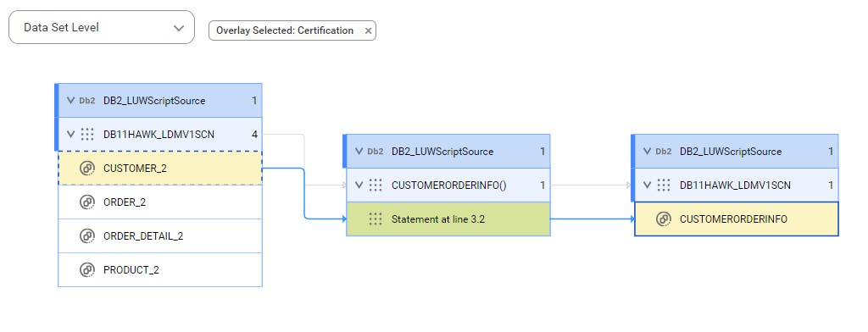Open the Data Set Level dropdown
Viewport: 868px width, 332px height.
(x=102, y=27)
